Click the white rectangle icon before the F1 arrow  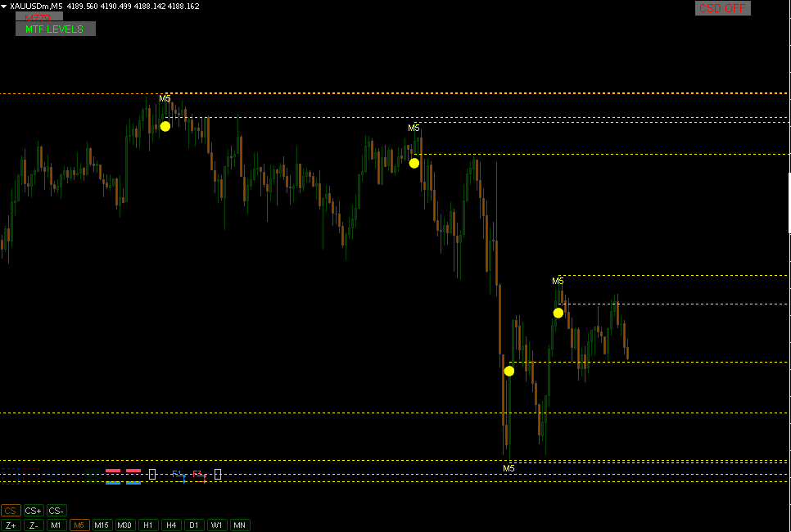tap(152, 474)
